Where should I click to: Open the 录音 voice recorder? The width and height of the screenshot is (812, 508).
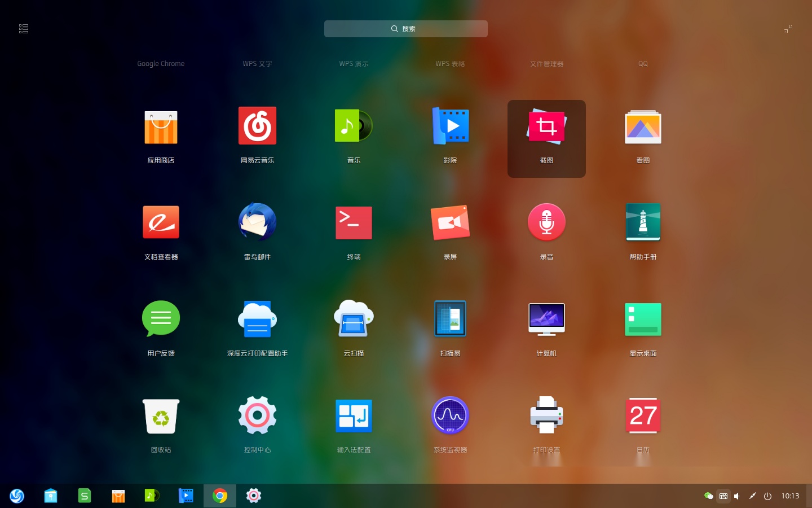546,222
